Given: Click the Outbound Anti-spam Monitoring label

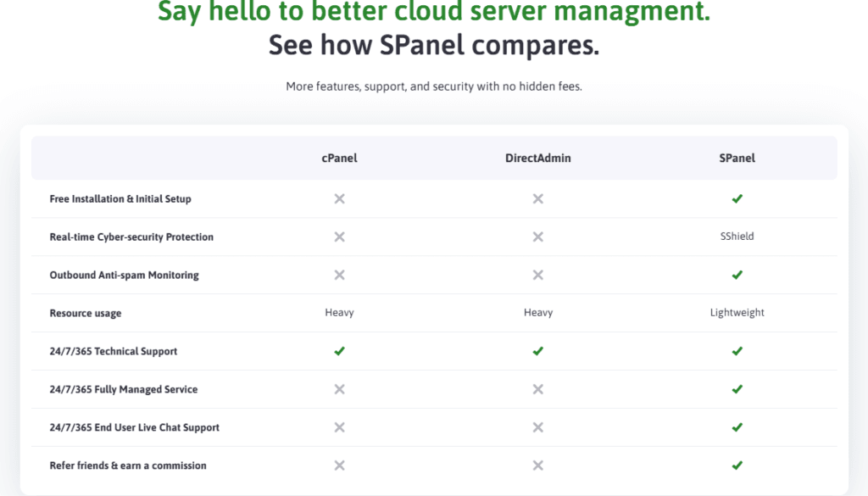Looking at the screenshot, I should click(x=124, y=275).
